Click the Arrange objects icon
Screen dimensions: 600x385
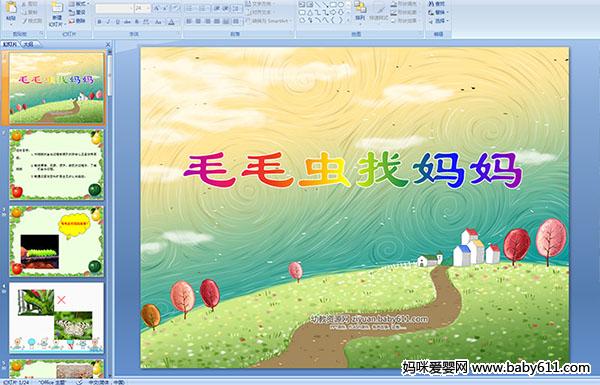(360, 8)
